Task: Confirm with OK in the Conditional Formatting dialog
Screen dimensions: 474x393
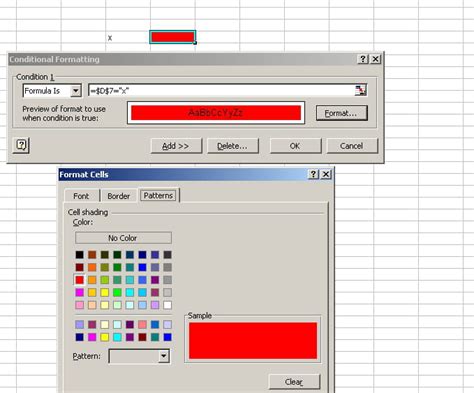Action: tap(295, 146)
